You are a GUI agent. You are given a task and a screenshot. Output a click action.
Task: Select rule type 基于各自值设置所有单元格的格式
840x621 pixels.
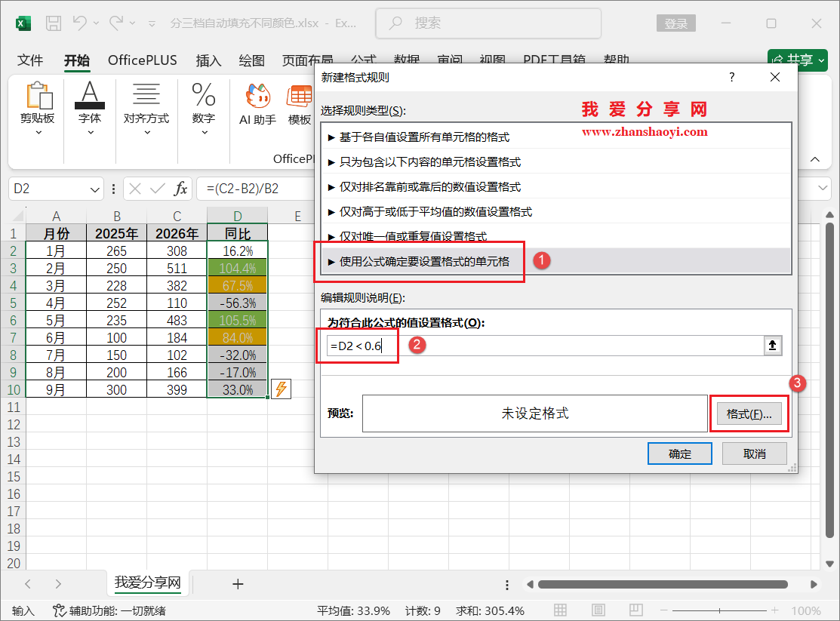555,137
